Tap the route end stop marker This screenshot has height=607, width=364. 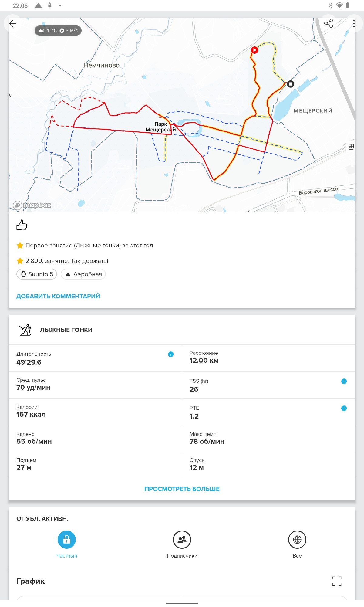(x=291, y=84)
